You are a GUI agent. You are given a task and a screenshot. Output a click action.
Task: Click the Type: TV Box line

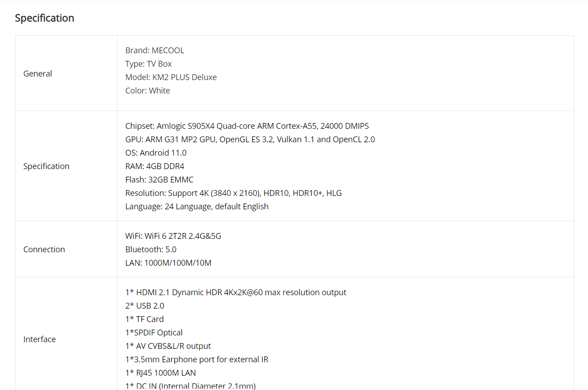click(148, 64)
